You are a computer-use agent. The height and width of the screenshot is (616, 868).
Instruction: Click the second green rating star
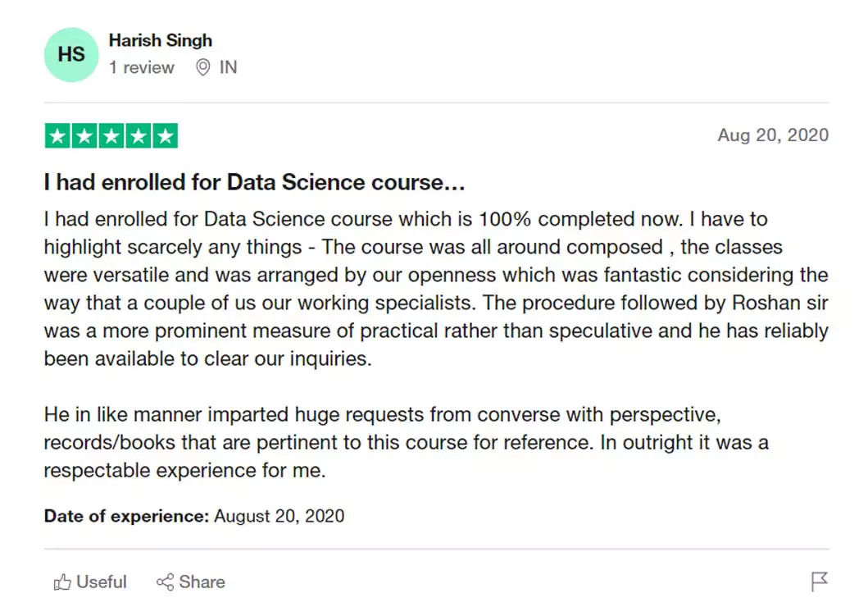tap(84, 136)
